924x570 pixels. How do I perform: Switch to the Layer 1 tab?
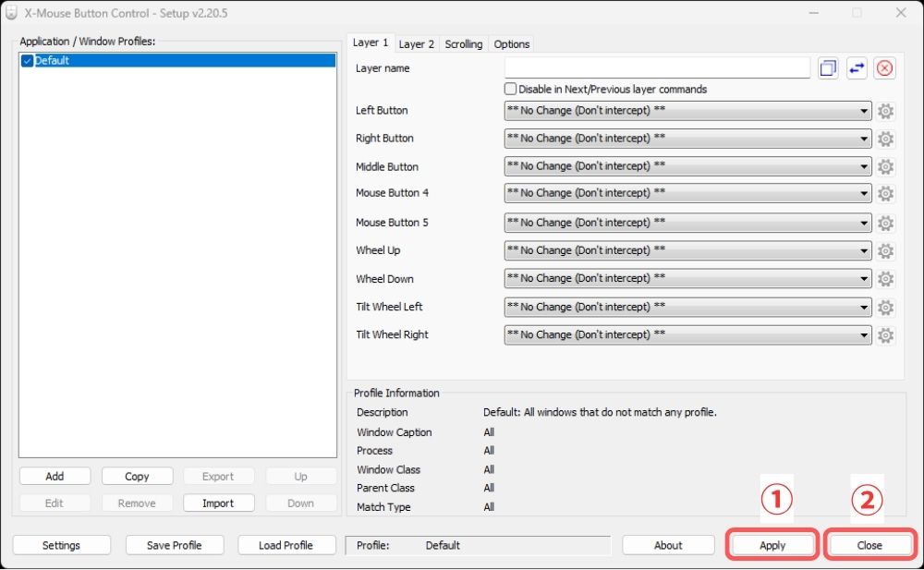tap(371, 42)
